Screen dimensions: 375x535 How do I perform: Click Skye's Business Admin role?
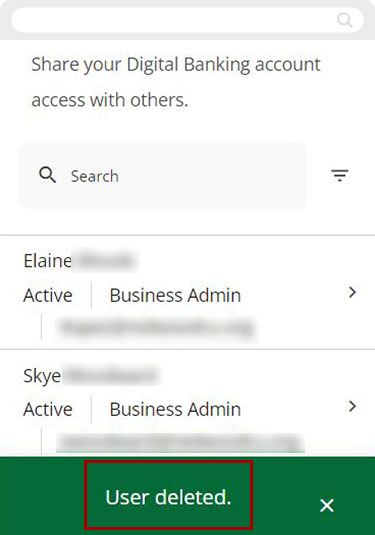pos(175,409)
